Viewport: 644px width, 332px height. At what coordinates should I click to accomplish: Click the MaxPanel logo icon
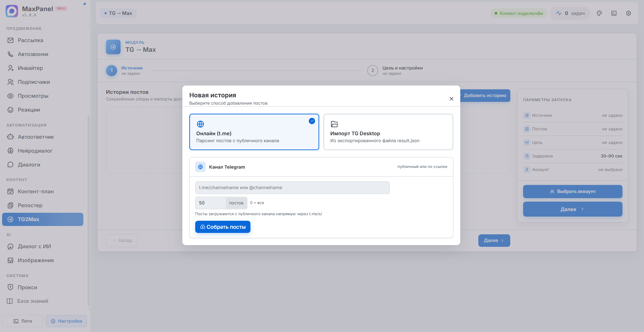pos(12,11)
